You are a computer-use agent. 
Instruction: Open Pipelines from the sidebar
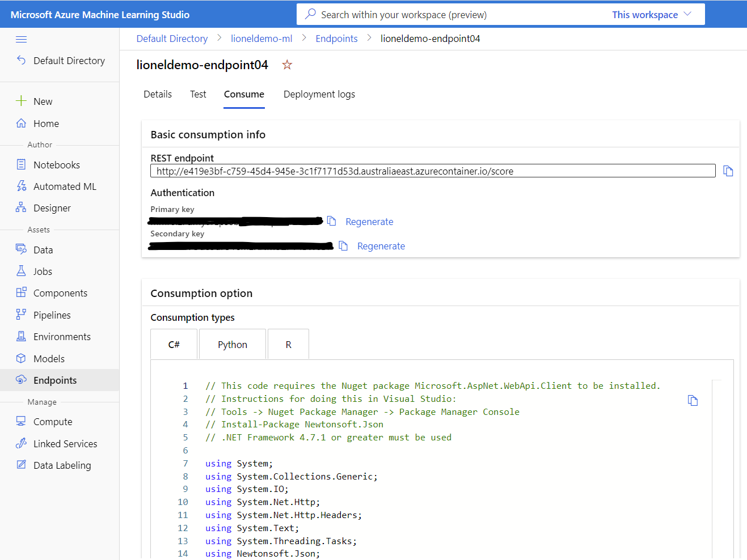[52, 315]
